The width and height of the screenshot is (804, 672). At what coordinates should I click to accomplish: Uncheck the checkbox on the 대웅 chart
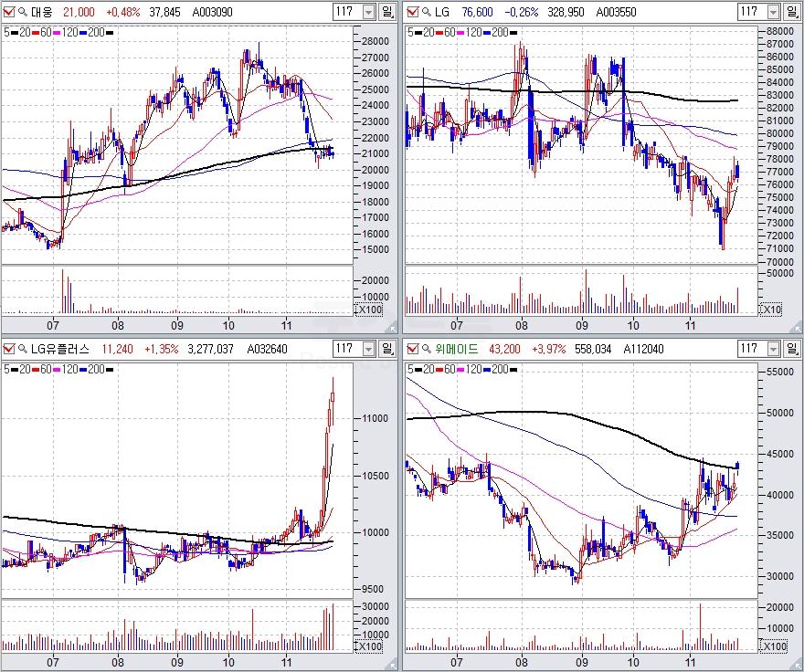9,12
